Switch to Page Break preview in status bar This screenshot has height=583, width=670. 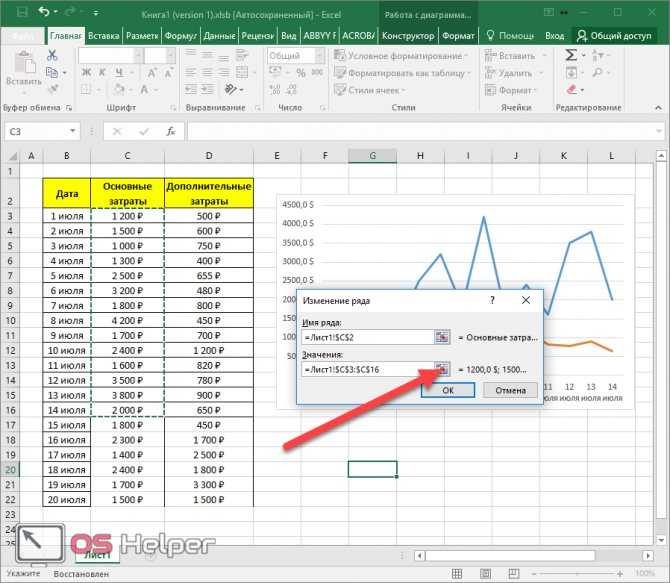pyautogui.click(x=514, y=574)
